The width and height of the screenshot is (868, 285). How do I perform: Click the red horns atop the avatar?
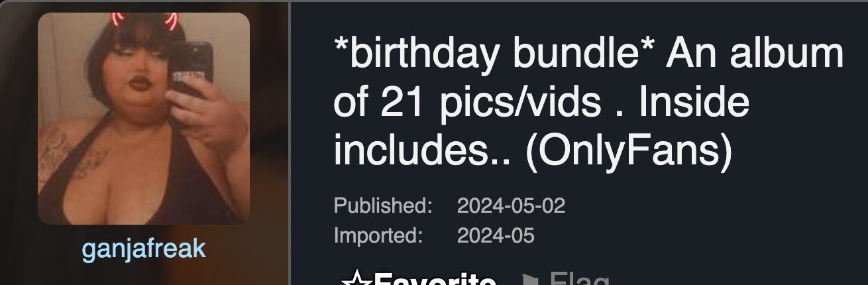point(144,21)
